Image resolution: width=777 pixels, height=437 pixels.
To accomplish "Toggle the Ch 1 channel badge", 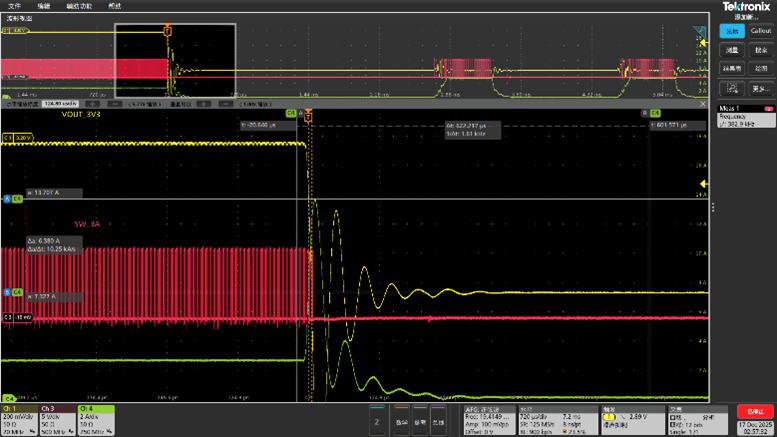I will tap(19, 420).
